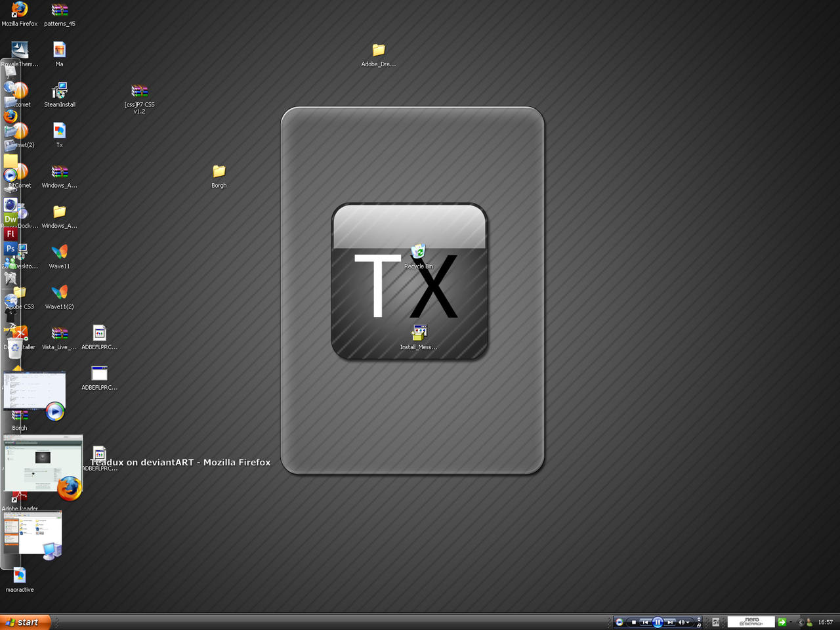Click the Start button

coord(26,622)
